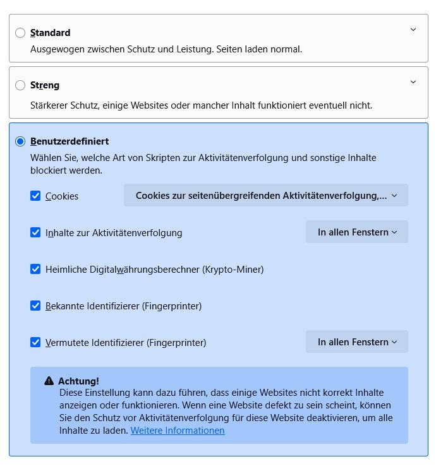
Task: Select the Benutzerdefiniert radio button
Action: tap(20, 141)
